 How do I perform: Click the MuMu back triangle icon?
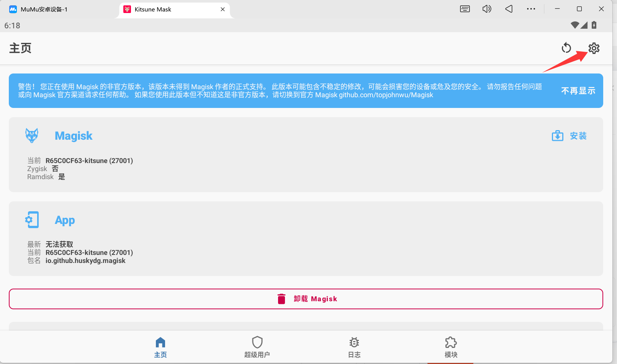pyautogui.click(x=509, y=9)
